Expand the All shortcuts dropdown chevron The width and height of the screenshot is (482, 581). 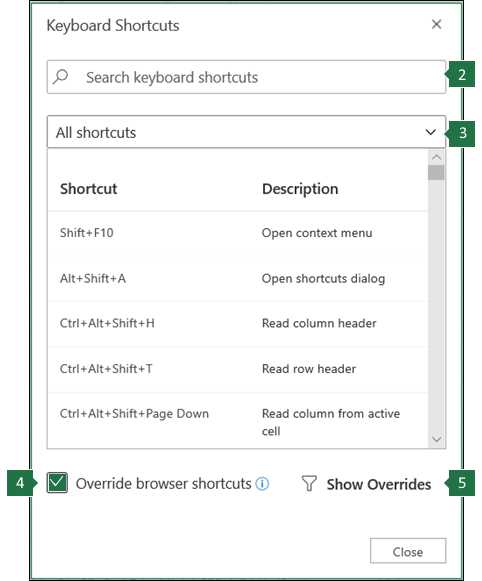click(431, 132)
